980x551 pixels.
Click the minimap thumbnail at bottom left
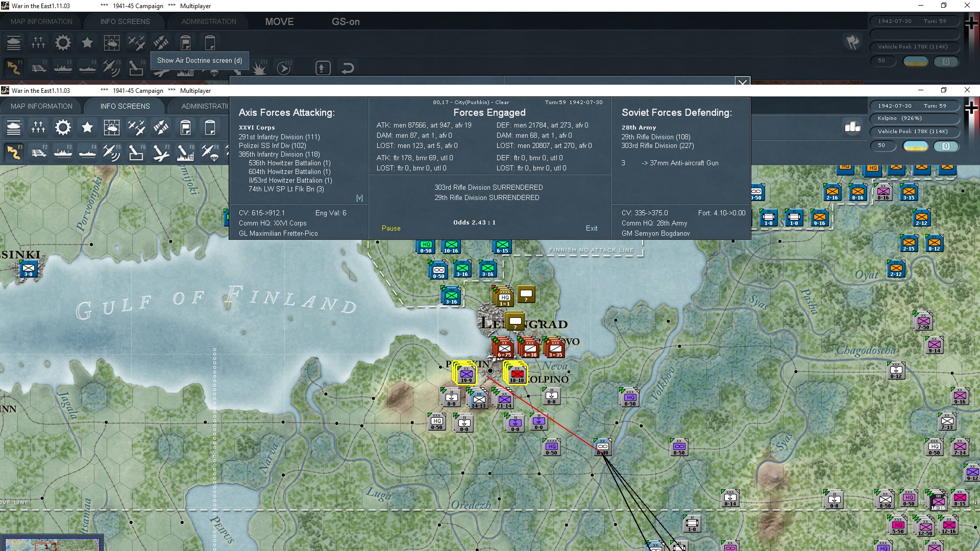52,543
